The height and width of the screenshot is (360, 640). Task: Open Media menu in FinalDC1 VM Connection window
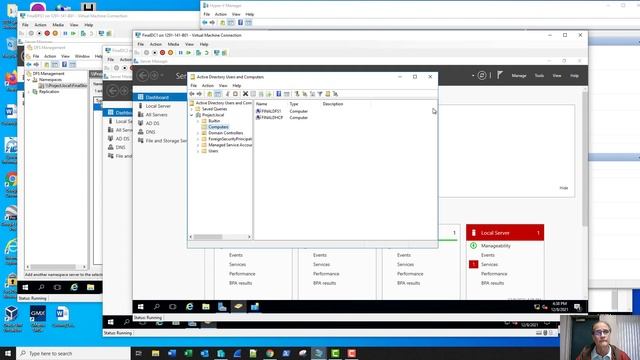[x=173, y=44]
